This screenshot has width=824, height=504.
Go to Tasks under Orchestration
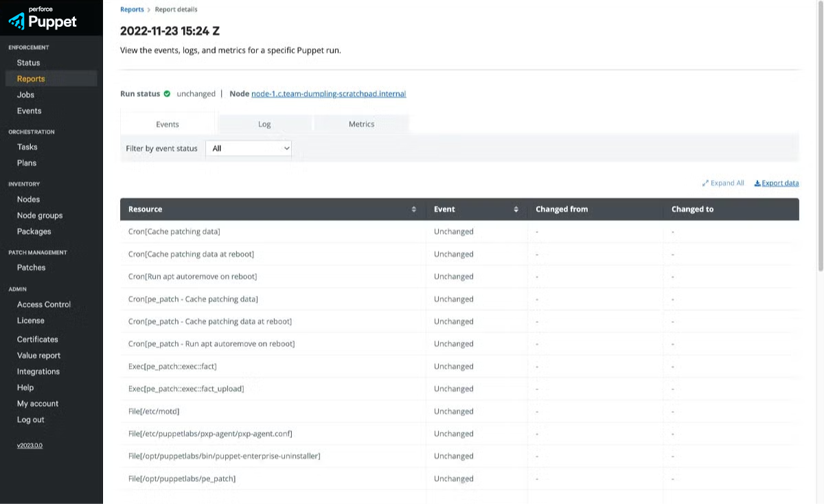pos(27,146)
